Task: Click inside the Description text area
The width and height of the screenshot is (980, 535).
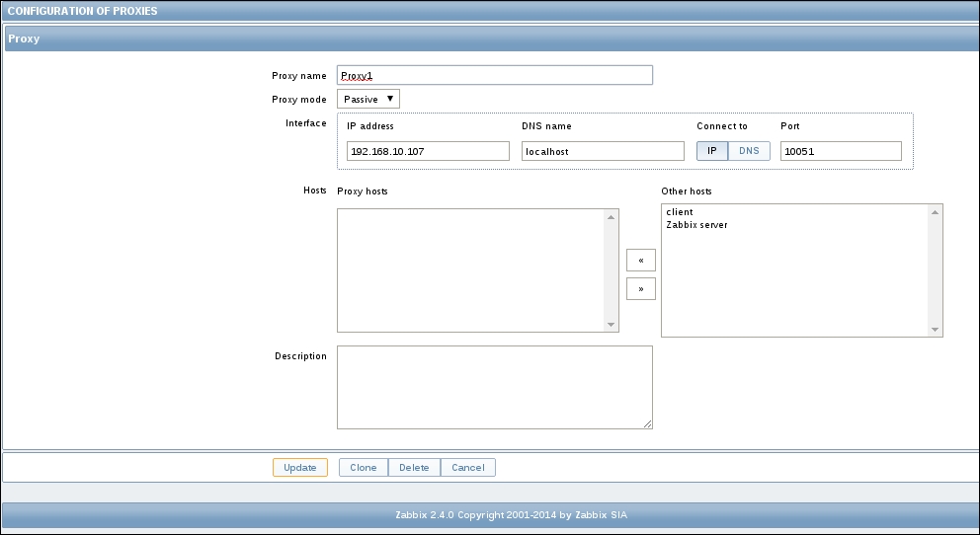Action: 494,387
